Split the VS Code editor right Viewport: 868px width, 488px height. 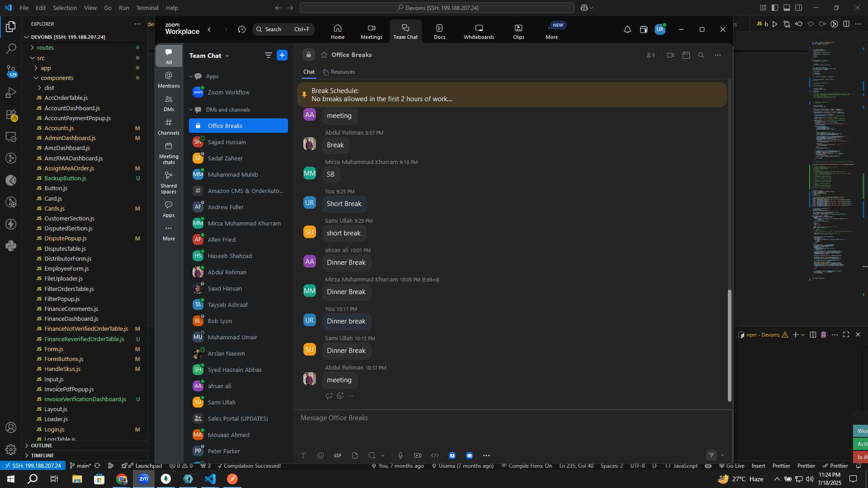coord(846,24)
